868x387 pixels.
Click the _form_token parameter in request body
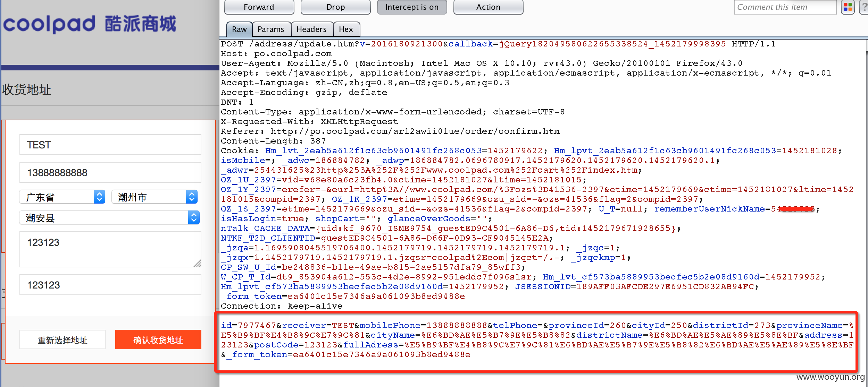point(349,355)
